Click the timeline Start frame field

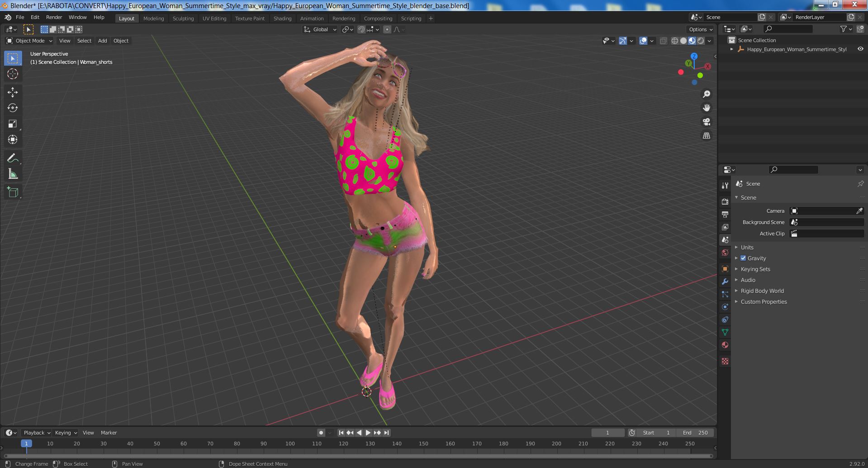click(656, 433)
